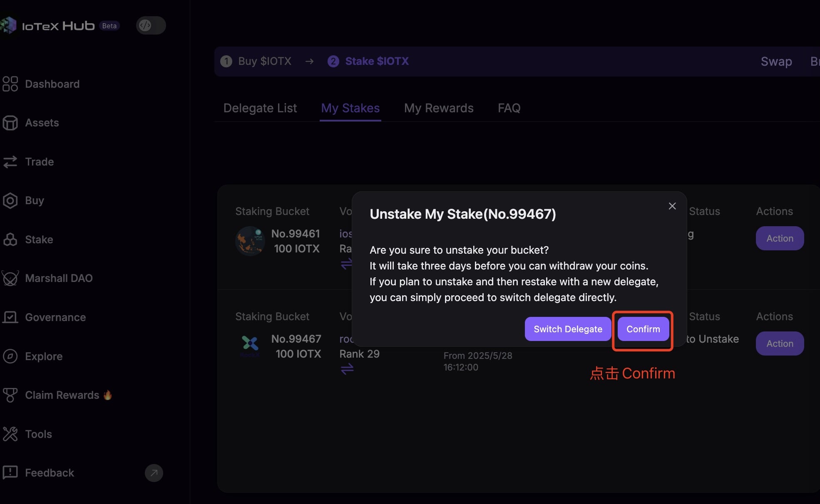The image size is (820, 504).
Task: Click the Feedback external arrow button
Action: [x=154, y=473]
